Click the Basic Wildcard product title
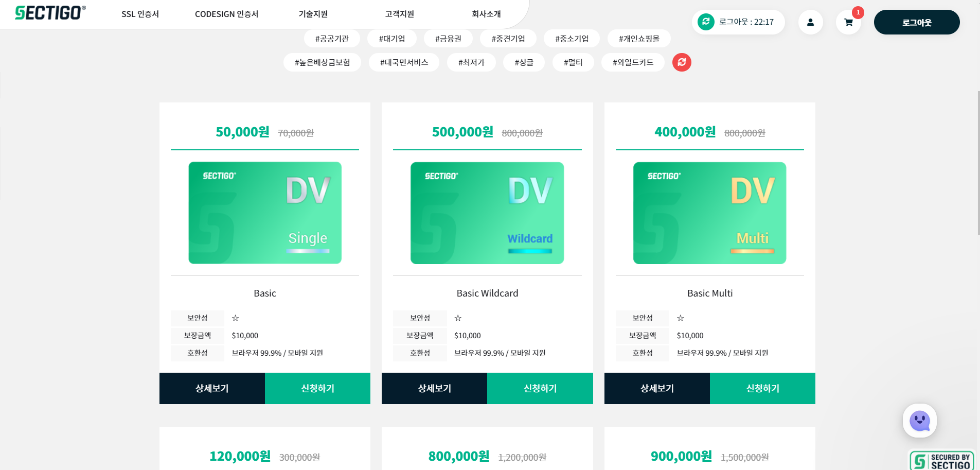 tap(487, 293)
